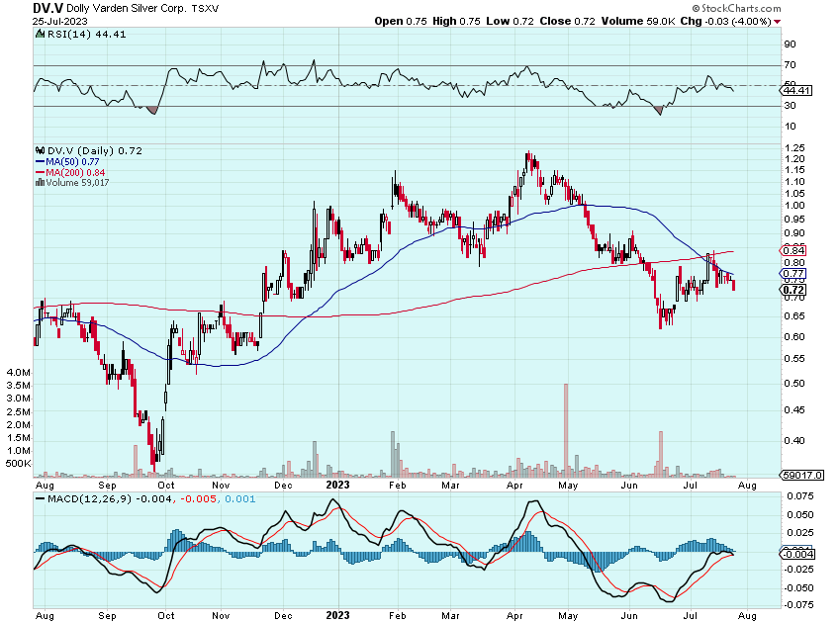840x623 pixels.
Task: Click the Dec label on MACD axis
Action: pyautogui.click(x=283, y=616)
